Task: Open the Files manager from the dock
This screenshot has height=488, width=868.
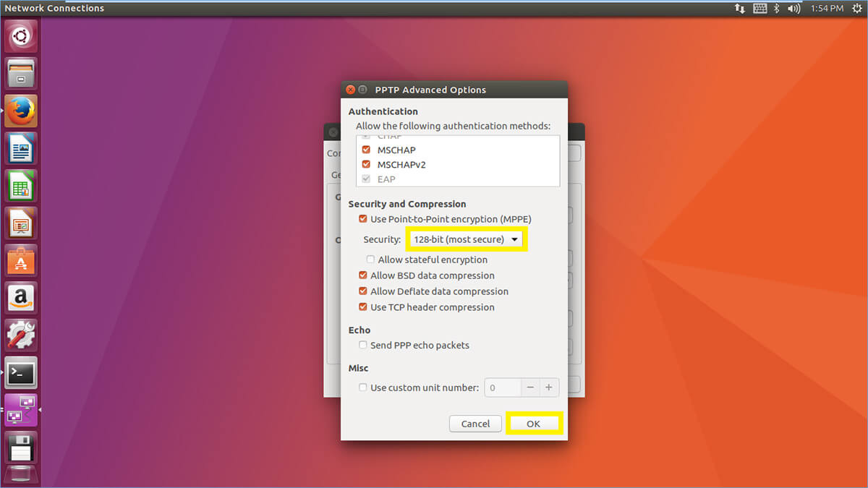Action: click(x=21, y=73)
